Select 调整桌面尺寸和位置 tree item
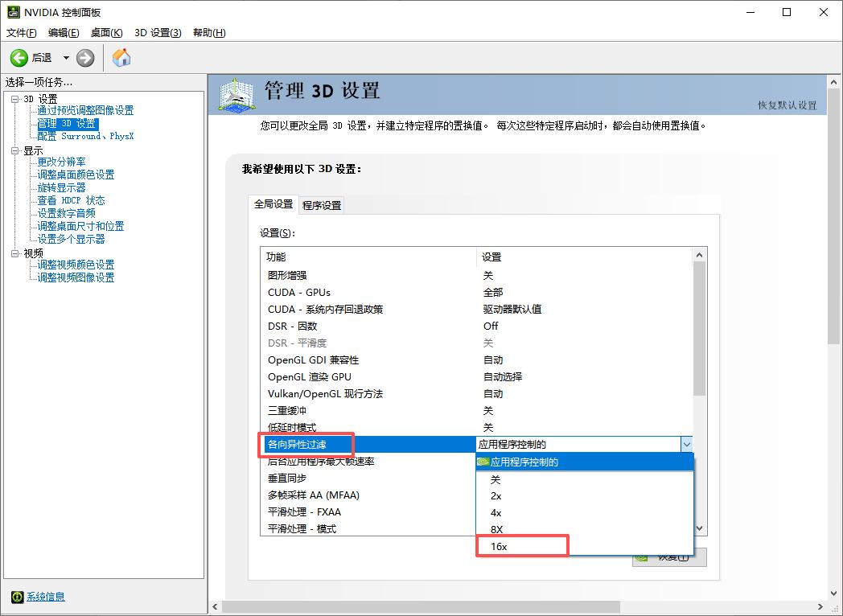The width and height of the screenshot is (843, 616). click(80, 226)
